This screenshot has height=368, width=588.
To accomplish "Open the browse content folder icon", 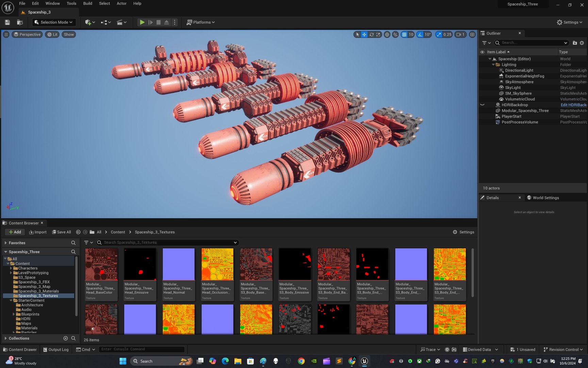I will [20, 22].
